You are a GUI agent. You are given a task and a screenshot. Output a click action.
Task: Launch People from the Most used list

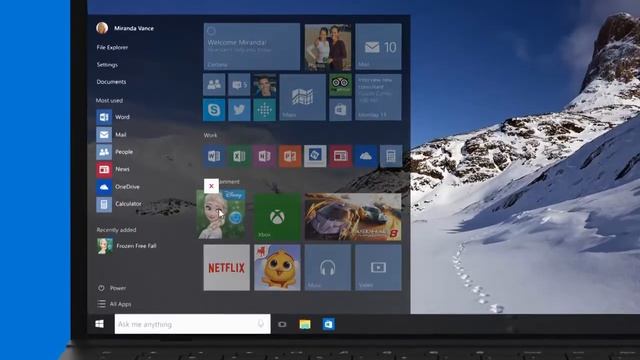point(115,152)
